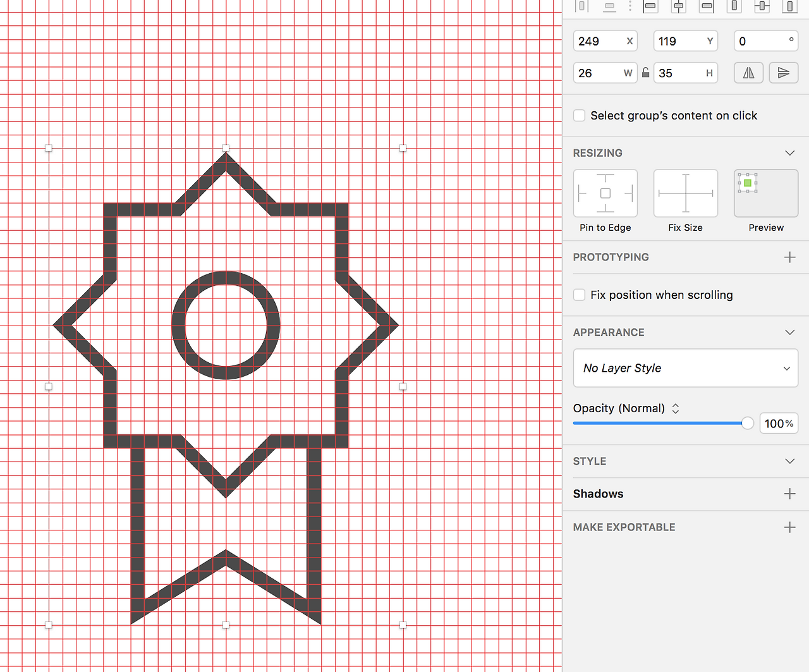Toggle the width-height proportion lock
This screenshot has height=672, width=809.
[x=645, y=73]
